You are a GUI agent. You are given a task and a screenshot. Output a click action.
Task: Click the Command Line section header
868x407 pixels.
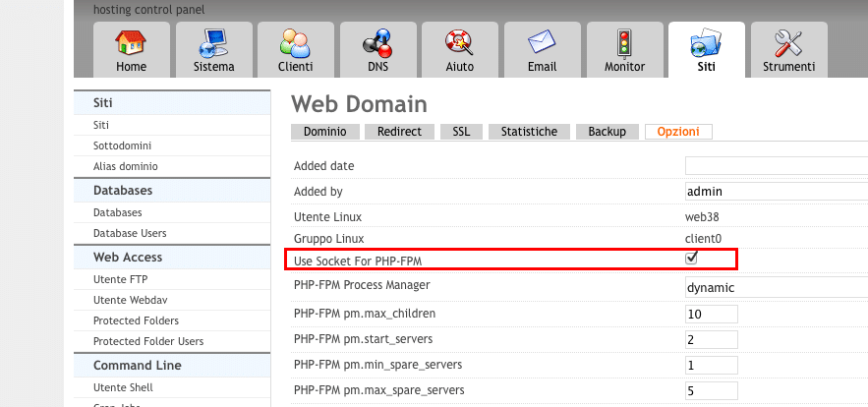(x=172, y=366)
